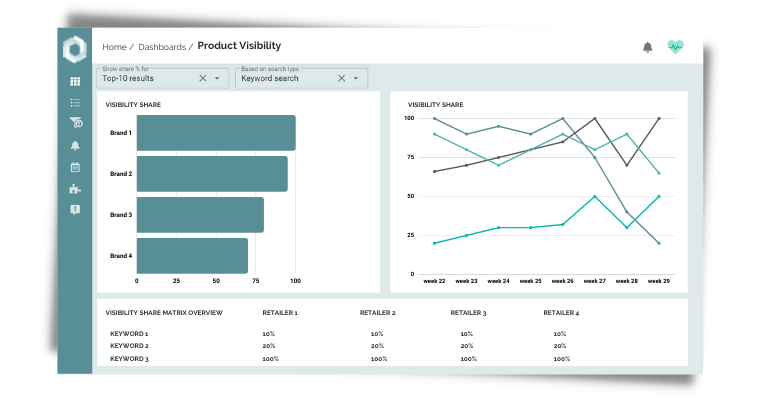Click the Brand 1 axis label
The width and height of the screenshot is (760, 398).
pyautogui.click(x=121, y=133)
